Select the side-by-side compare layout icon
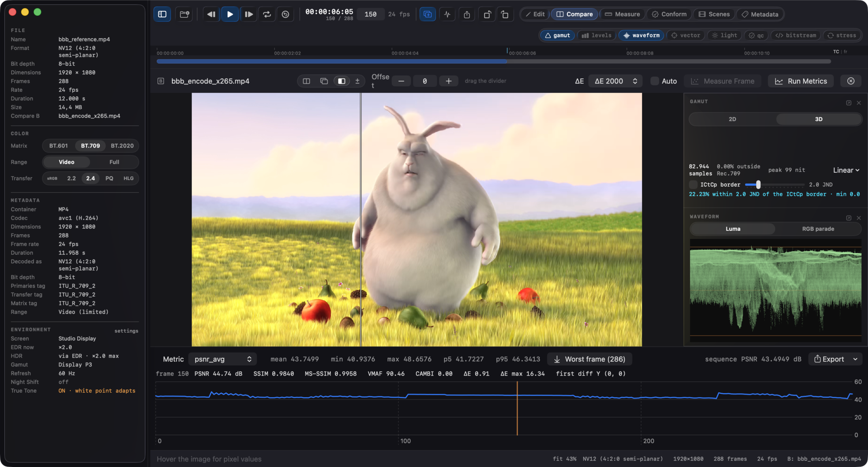Screen dimensions: 868x467 306,81
